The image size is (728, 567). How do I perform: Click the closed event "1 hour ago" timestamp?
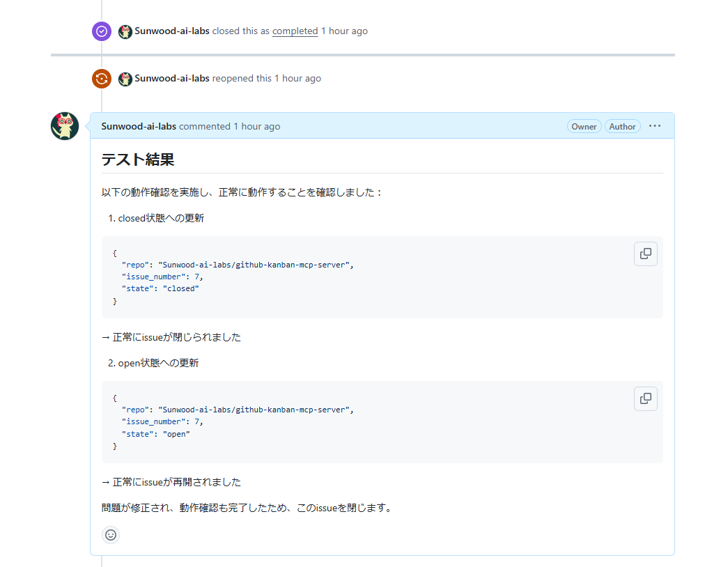(344, 31)
